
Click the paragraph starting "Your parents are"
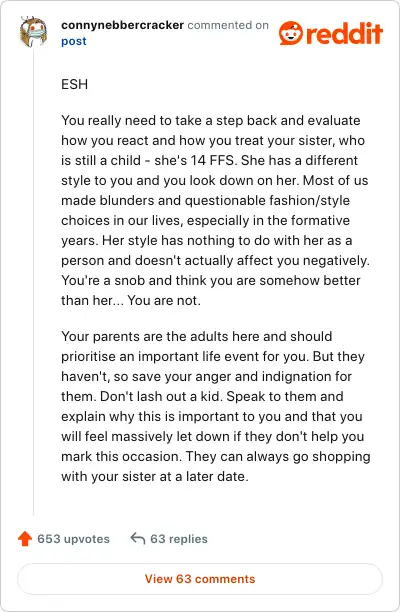pos(216,406)
